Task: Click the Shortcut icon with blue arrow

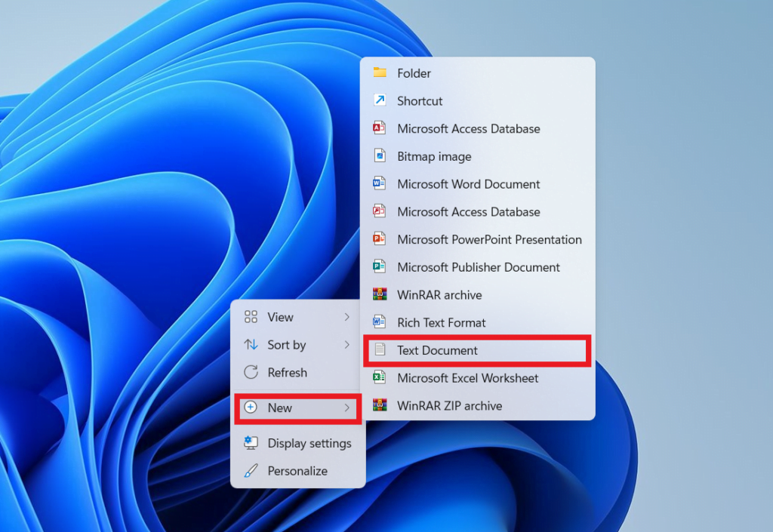Action: pos(381,100)
